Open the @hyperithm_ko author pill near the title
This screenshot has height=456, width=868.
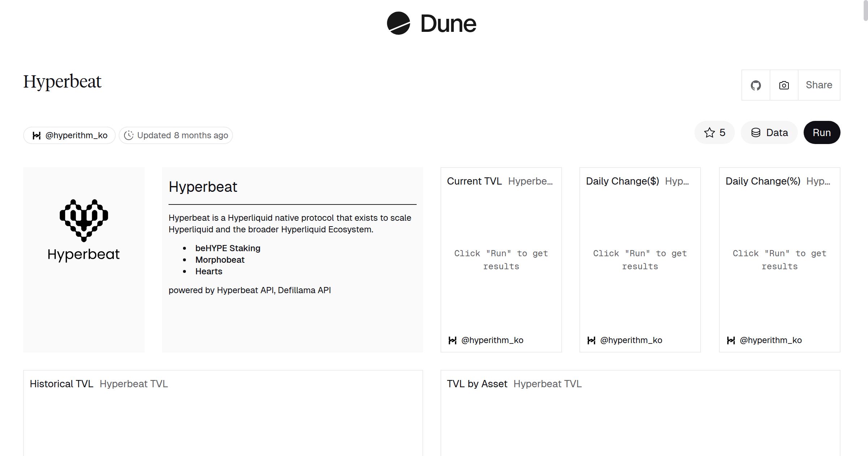[69, 135]
